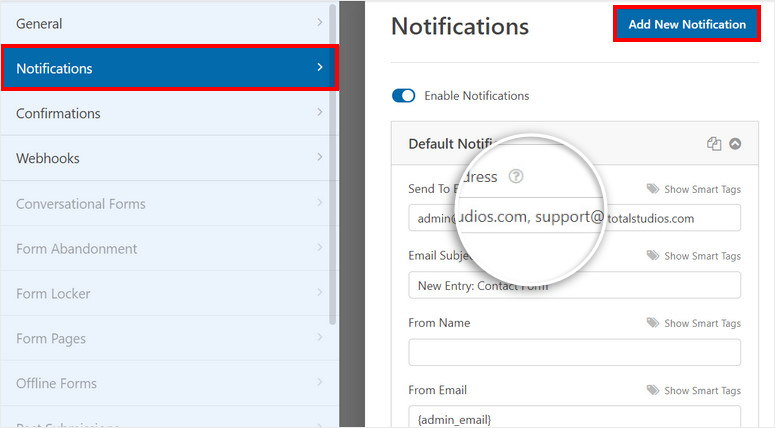Click the From Name input field
Image resolution: width=775 pixels, height=428 pixels.
pyautogui.click(x=574, y=352)
